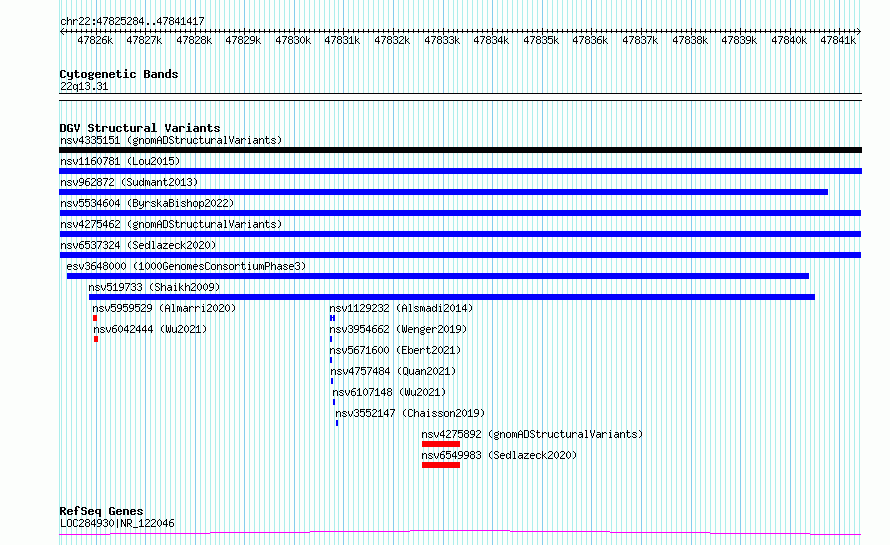Screen dimensions: 890x545
Task: Click the Cytogenetic Bands track heading
Action: point(119,74)
